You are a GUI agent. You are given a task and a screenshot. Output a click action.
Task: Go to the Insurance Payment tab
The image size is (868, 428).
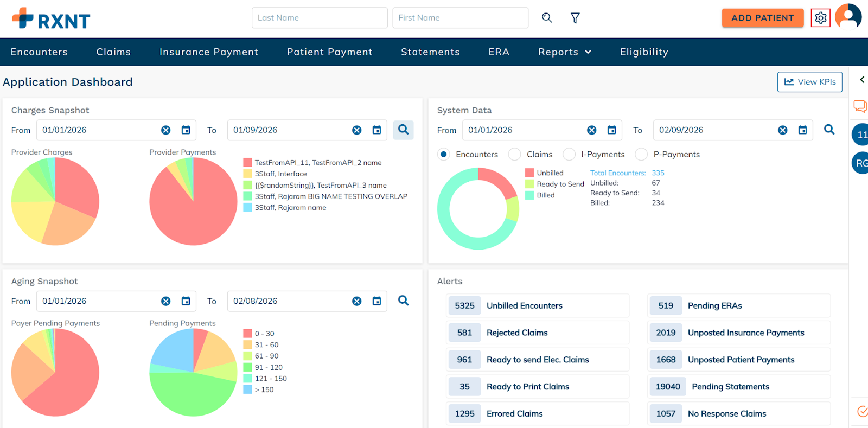208,52
